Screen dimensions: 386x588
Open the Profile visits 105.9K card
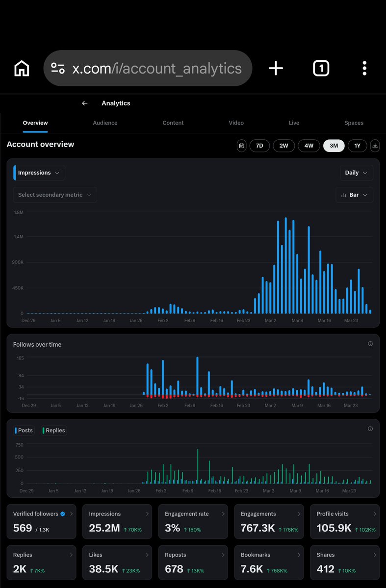pyautogui.click(x=345, y=522)
